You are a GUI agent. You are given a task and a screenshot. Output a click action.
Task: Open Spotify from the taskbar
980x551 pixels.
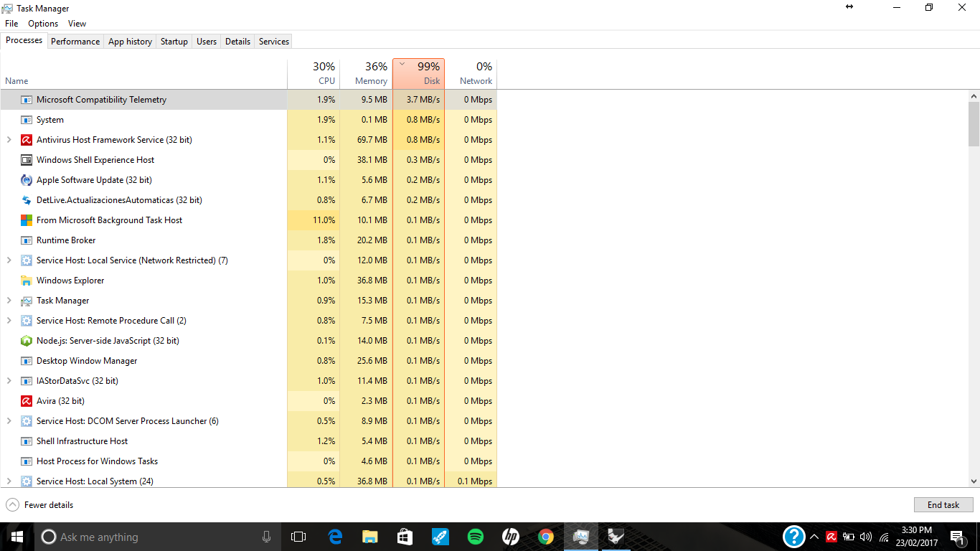[476, 537]
